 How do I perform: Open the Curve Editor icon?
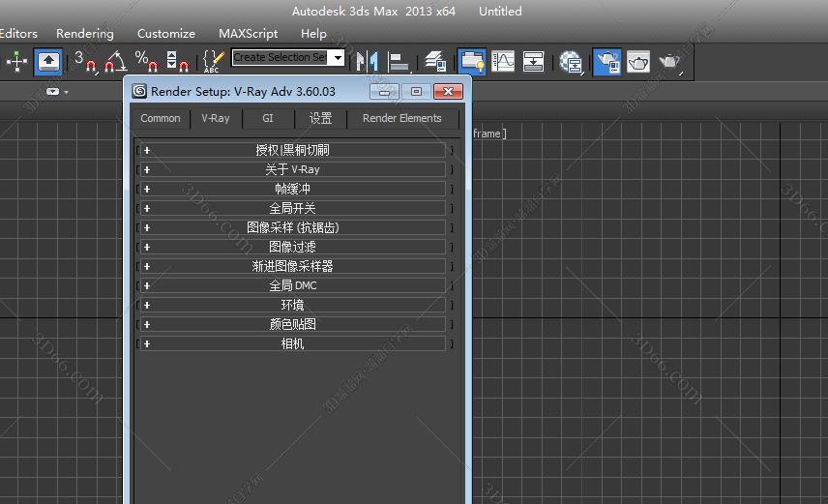[x=503, y=61]
